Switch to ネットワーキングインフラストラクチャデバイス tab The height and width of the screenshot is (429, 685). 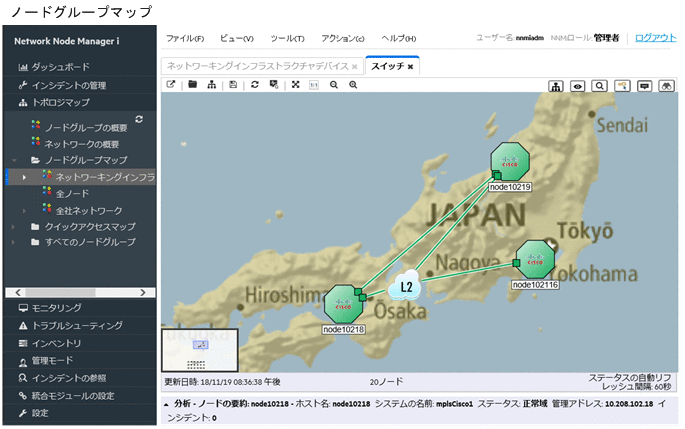[x=257, y=66]
